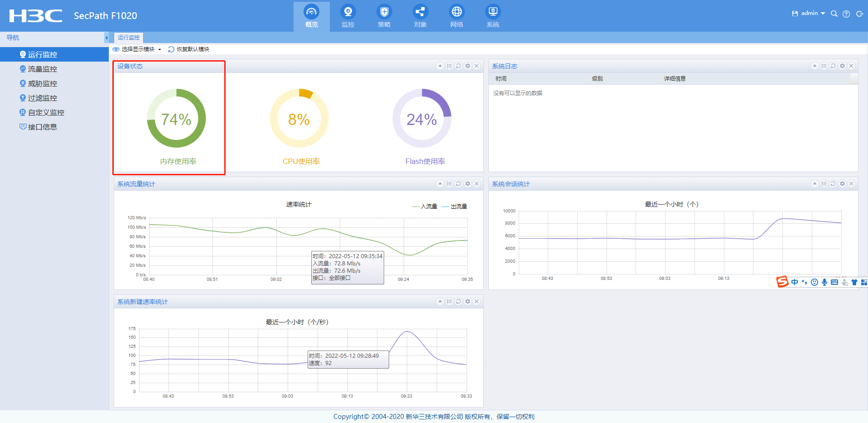Collapse the 设备状态 panel with up arrow
Screen dimensions: 868x423
tap(440, 66)
